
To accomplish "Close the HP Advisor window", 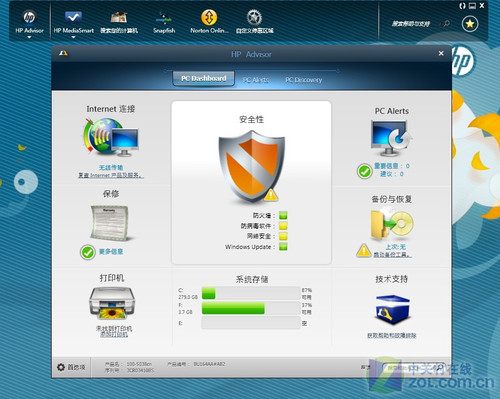I will click(x=441, y=53).
